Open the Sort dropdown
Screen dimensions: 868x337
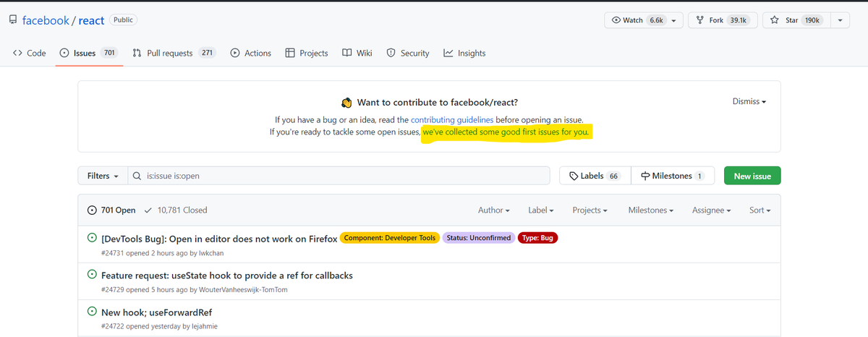click(x=760, y=210)
